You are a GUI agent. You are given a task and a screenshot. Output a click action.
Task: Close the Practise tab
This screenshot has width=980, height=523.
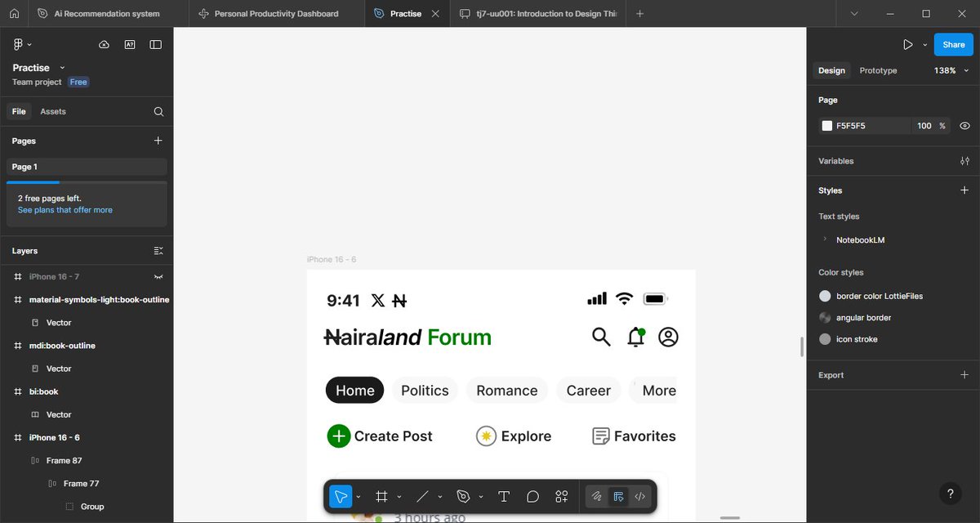coord(435,14)
